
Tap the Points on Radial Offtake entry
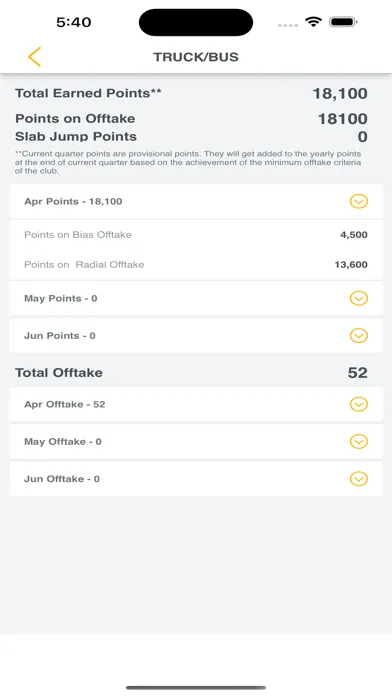coord(196,265)
